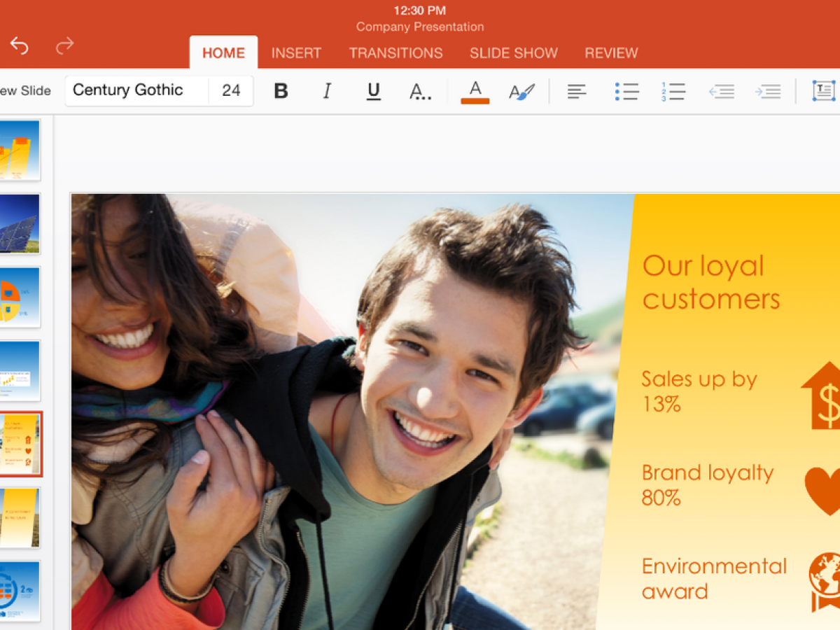
Task: Open the font color picker
Action: (475, 91)
